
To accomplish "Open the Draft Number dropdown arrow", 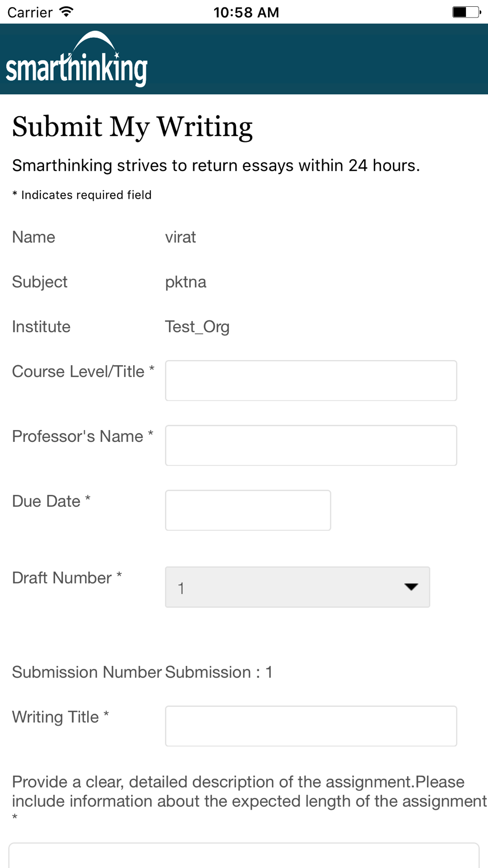I will (x=411, y=587).
